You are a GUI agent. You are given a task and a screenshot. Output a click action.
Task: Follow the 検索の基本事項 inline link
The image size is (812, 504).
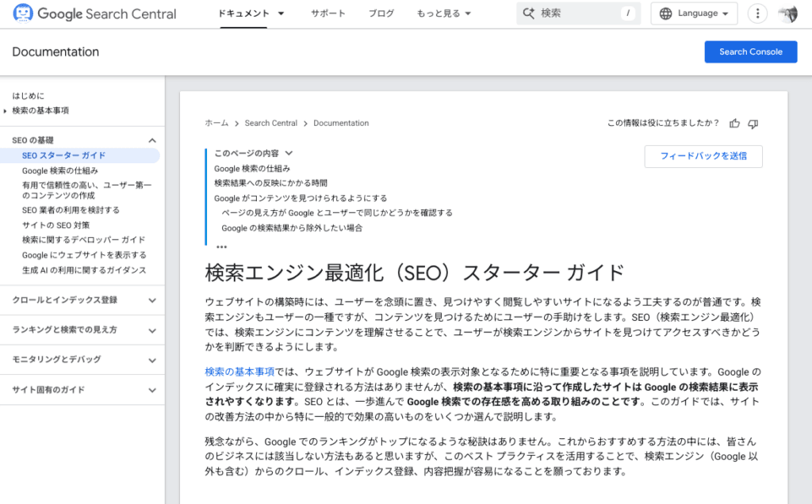point(239,372)
